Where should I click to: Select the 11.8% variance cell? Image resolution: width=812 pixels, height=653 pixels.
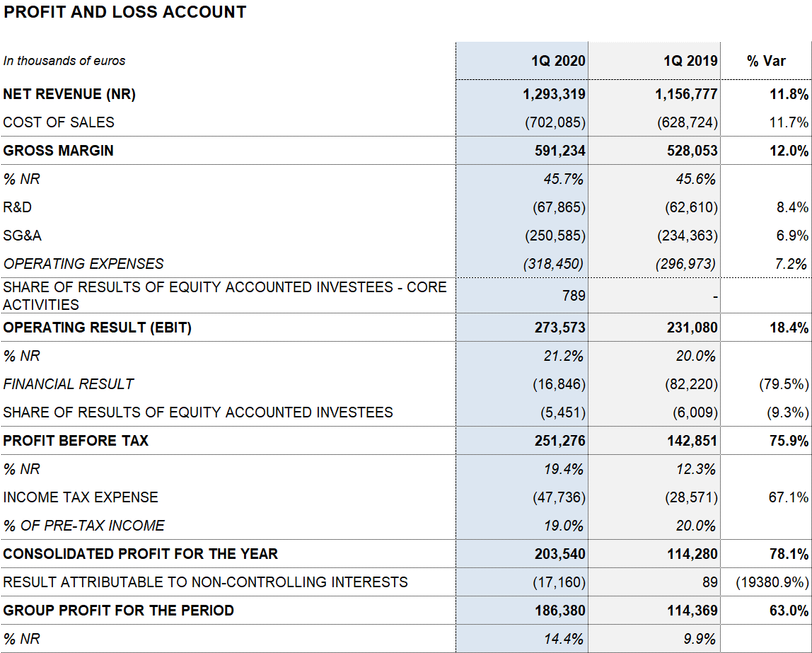[x=789, y=94]
